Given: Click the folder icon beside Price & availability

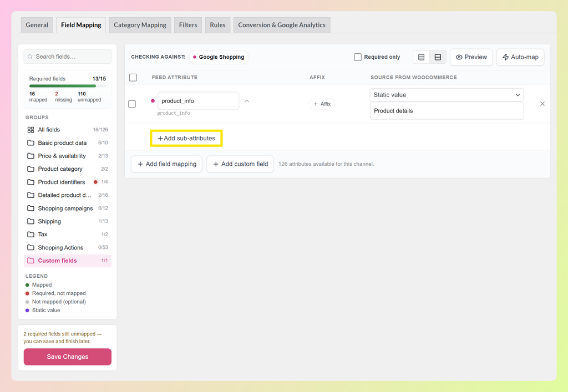Looking at the screenshot, I should [31, 156].
